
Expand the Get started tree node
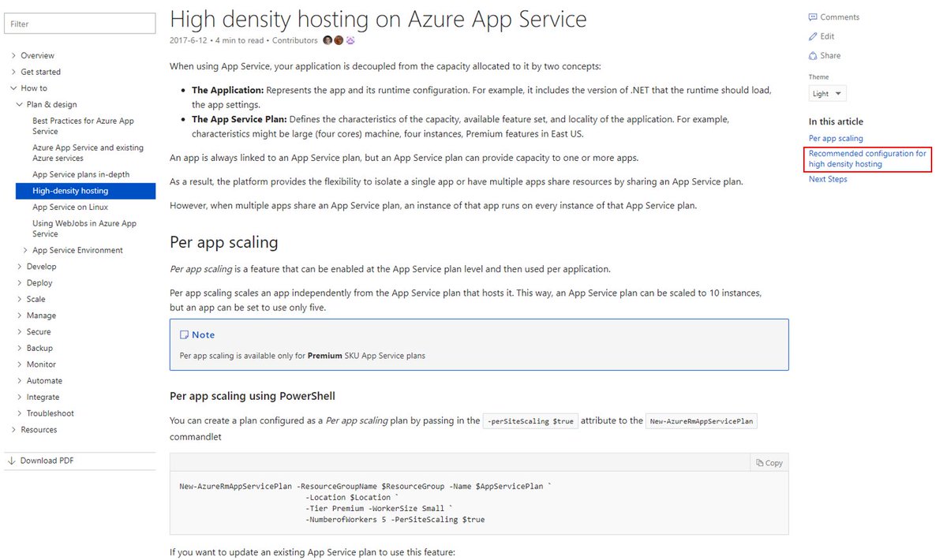pyautogui.click(x=13, y=72)
